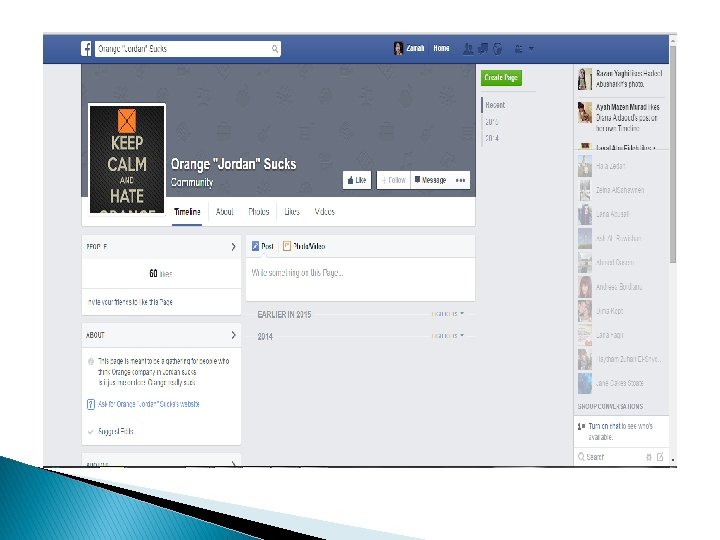The width and height of the screenshot is (720, 540).
Task: Open Highlights dropdown for Earlier in 2015
Action: click(x=448, y=314)
